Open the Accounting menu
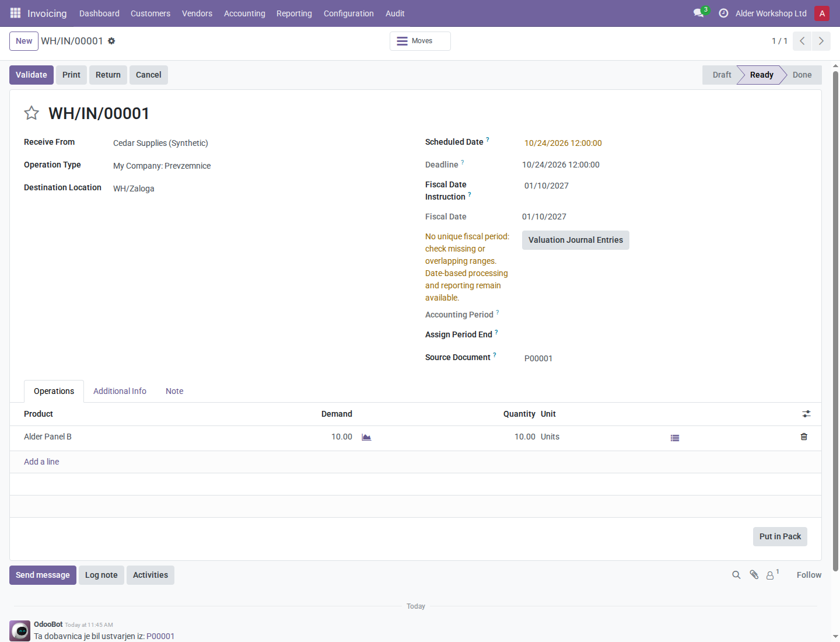Screen dimensions: 840x642 244,13
